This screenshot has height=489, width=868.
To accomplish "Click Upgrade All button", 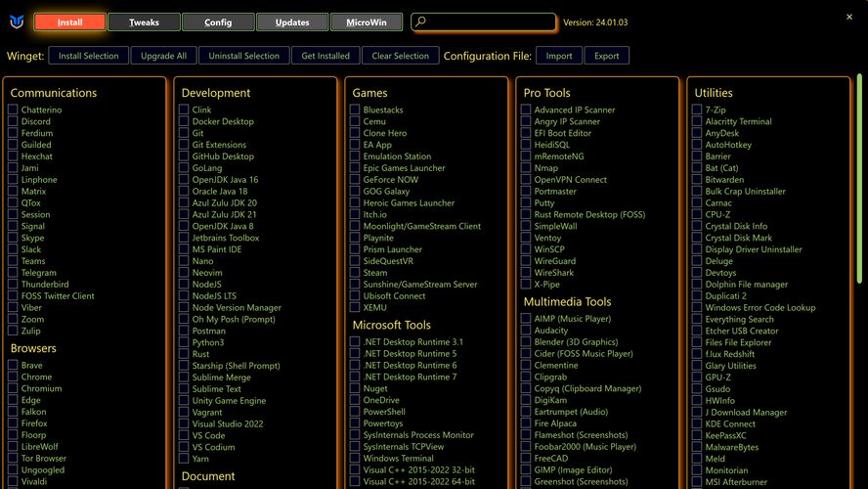I will 163,56.
